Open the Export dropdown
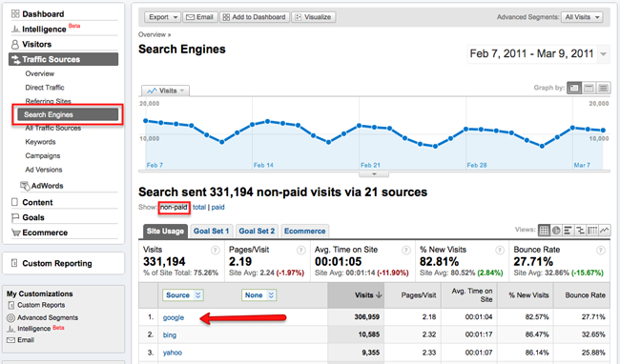The image size is (620, 364). click(162, 17)
